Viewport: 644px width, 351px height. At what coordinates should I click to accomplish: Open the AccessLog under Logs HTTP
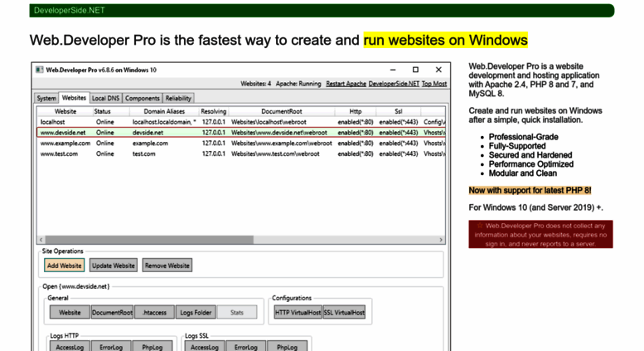pyautogui.click(x=70, y=347)
